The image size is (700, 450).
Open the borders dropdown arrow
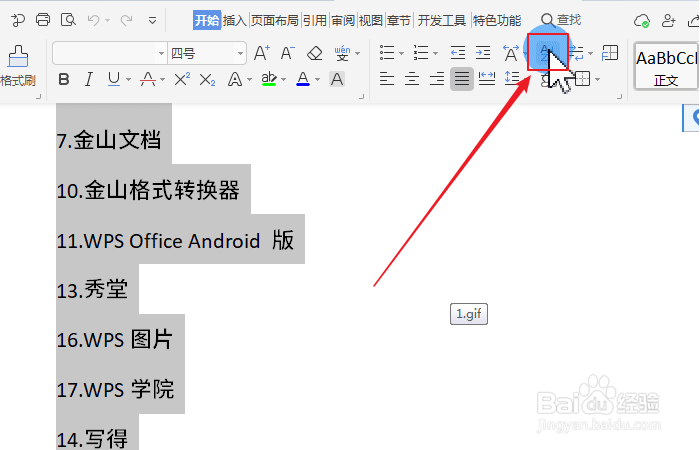click(597, 80)
